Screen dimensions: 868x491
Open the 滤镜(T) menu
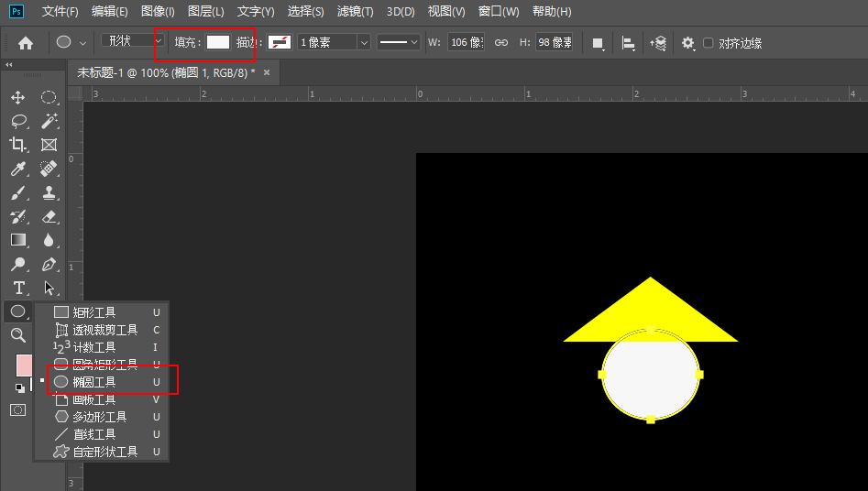[355, 12]
